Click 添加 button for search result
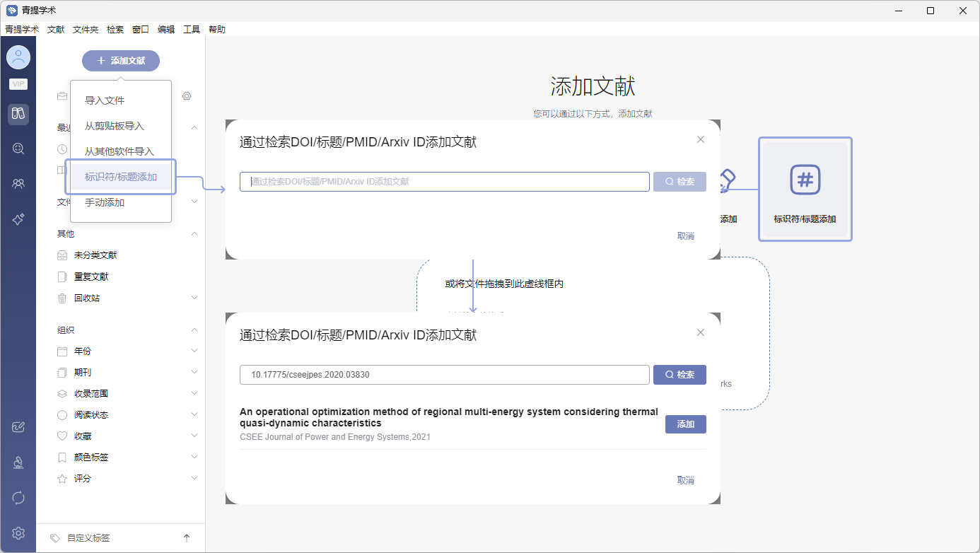This screenshot has width=980, height=553. point(686,424)
